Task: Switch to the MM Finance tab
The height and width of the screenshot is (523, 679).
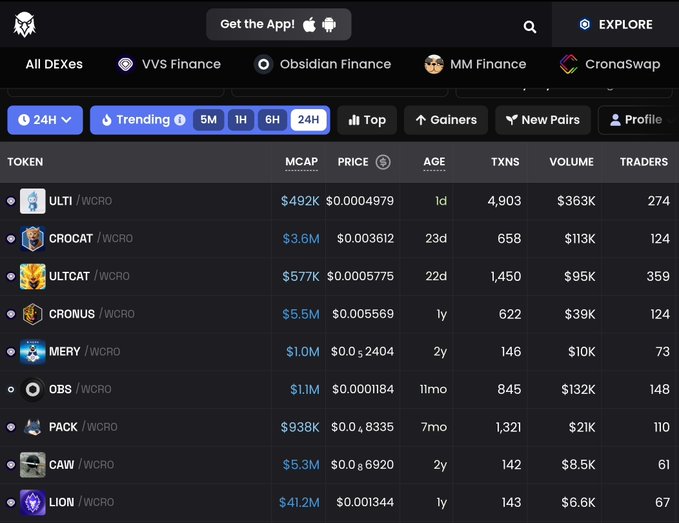Action: (x=475, y=65)
